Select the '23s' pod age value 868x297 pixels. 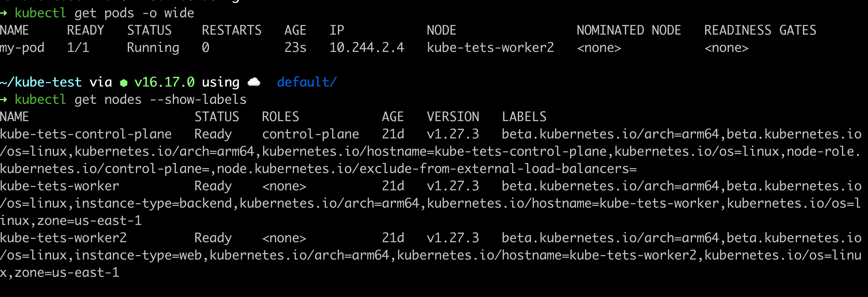point(295,48)
